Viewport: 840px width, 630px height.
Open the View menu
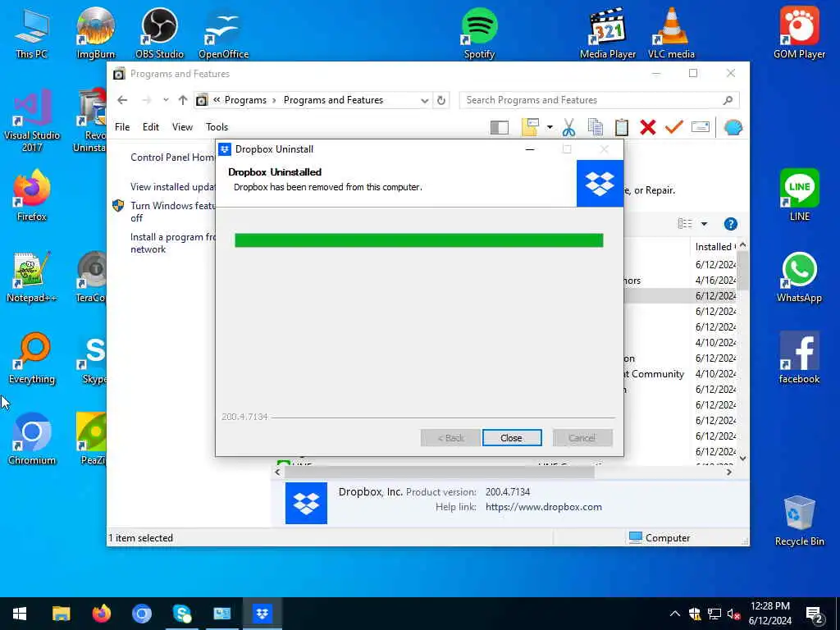click(182, 127)
